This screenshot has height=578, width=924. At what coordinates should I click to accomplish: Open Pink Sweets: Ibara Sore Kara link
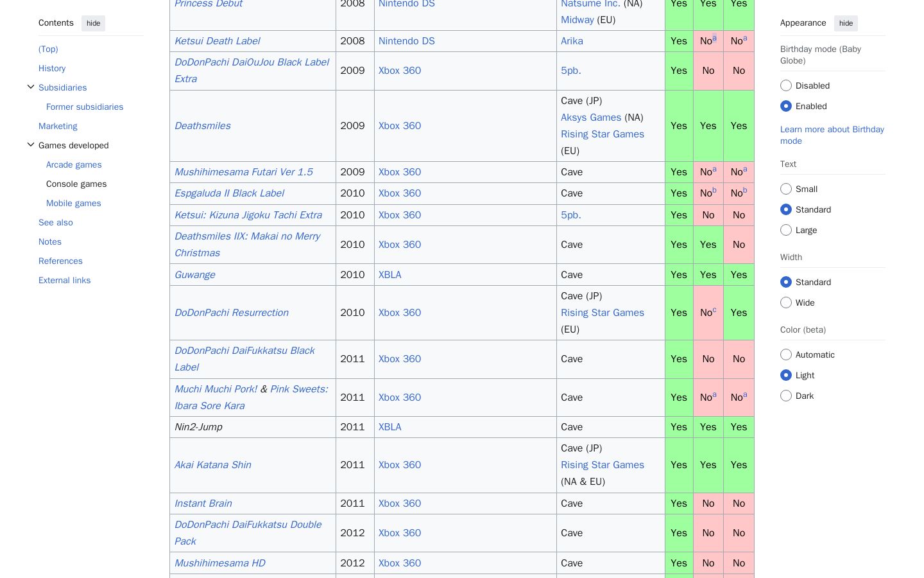[251, 398]
